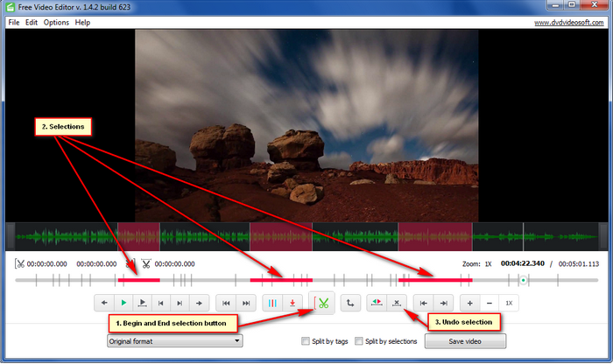Maximize the Free Video Editor window
The height and width of the screenshot is (364, 613).
coord(572,4)
